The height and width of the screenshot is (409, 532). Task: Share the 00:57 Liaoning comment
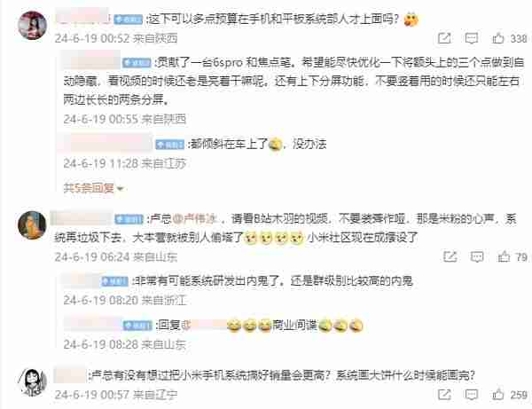tap(444, 394)
